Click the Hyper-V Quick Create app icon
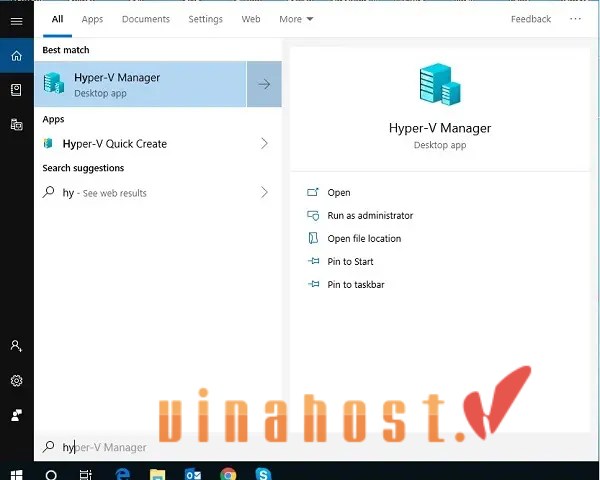Screen dimensions: 600x480 click(48, 143)
